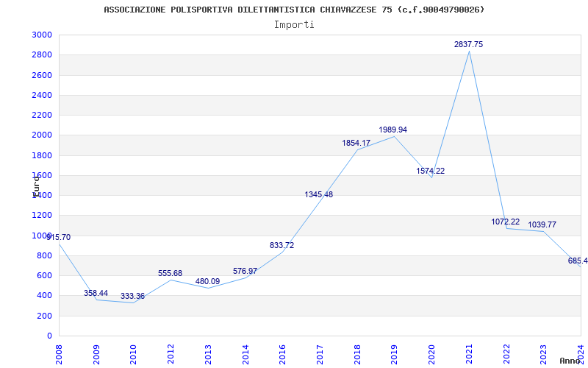Click the 2200 y-axis tick label
The width and height of the screenshot is (588, 368).
tap(42, 115)
